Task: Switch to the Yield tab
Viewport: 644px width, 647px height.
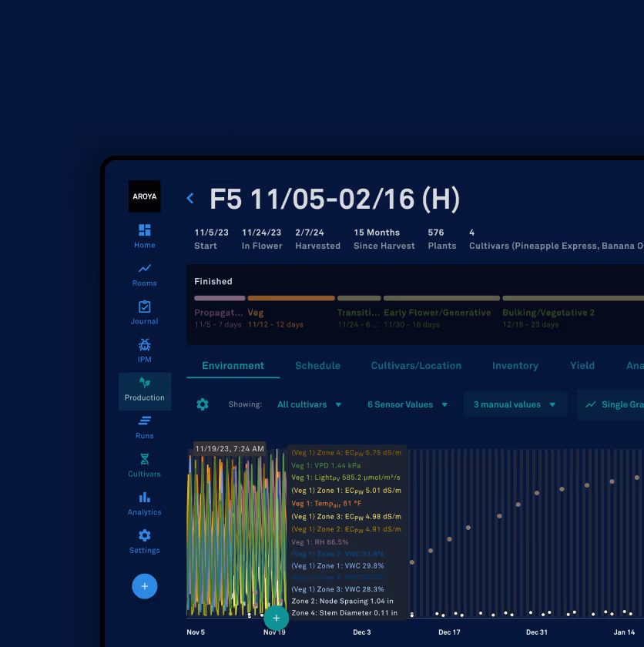Action: pyautogui.click(x=582, y=366)
